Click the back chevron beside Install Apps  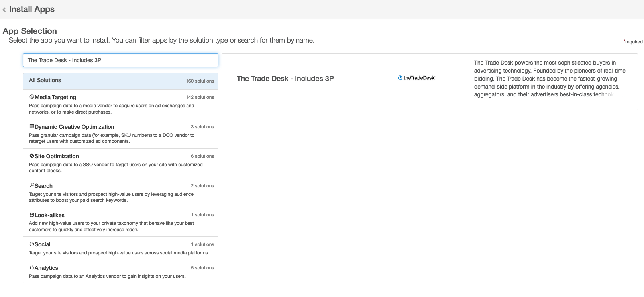click(4, 10)
